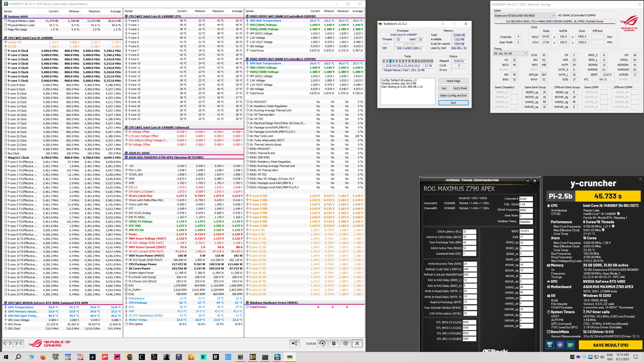Select the 'Physical Memory Load' sensor row
Viewport: 644px width, 362px height.
tap(62, 25)
